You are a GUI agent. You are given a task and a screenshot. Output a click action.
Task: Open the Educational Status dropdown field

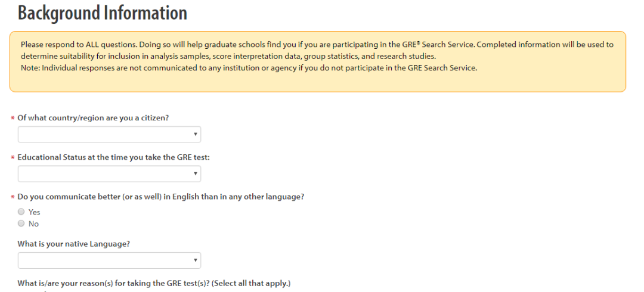pos(109,174)
